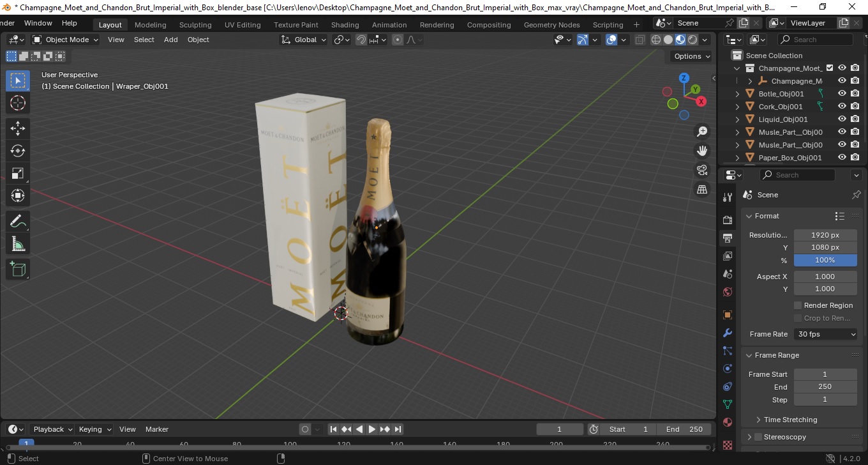The width and height of the screenshot is (868, 465).
Task: Select the Cursor tool in toolbar
Action: pos(18,103)
